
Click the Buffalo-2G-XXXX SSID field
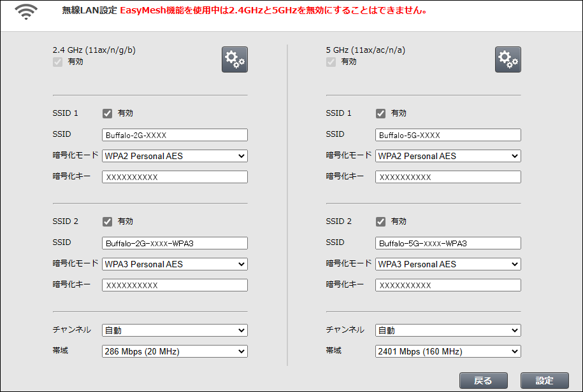175,135
